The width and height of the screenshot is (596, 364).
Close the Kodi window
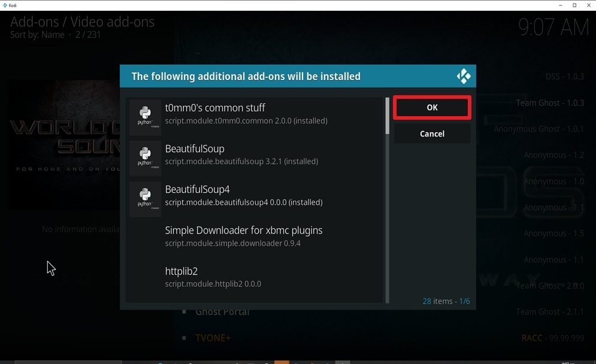click(589, 5)
